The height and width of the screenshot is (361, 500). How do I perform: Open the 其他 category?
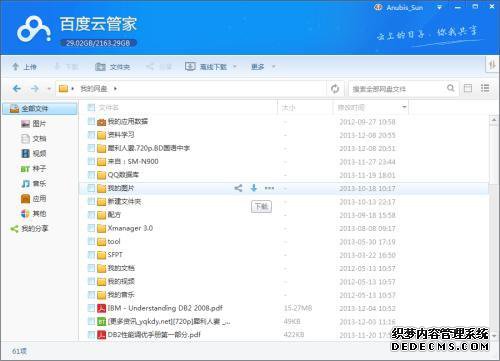[33, 214]
